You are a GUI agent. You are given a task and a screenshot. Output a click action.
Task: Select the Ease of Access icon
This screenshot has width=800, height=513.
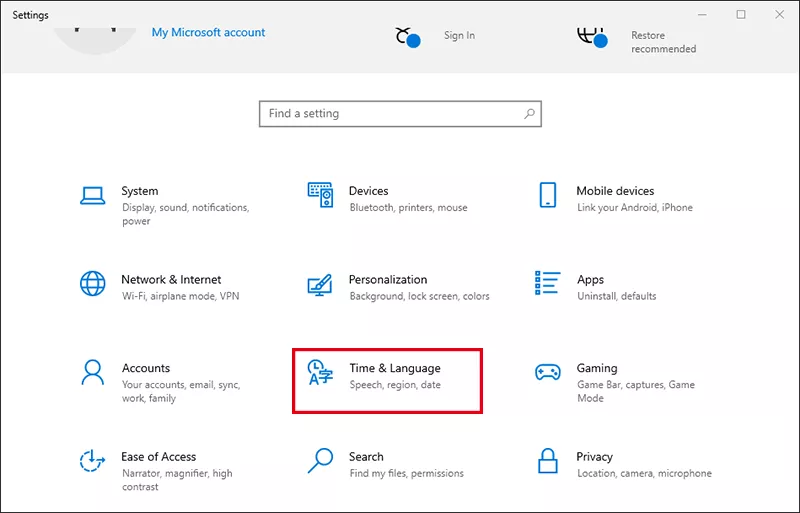point(93,460)
